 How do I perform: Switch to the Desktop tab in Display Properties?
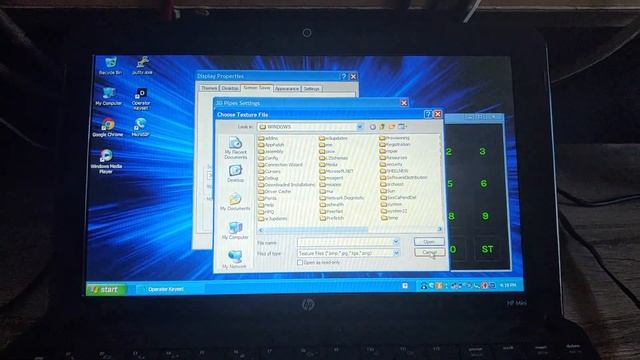click(x=230, y=88)
